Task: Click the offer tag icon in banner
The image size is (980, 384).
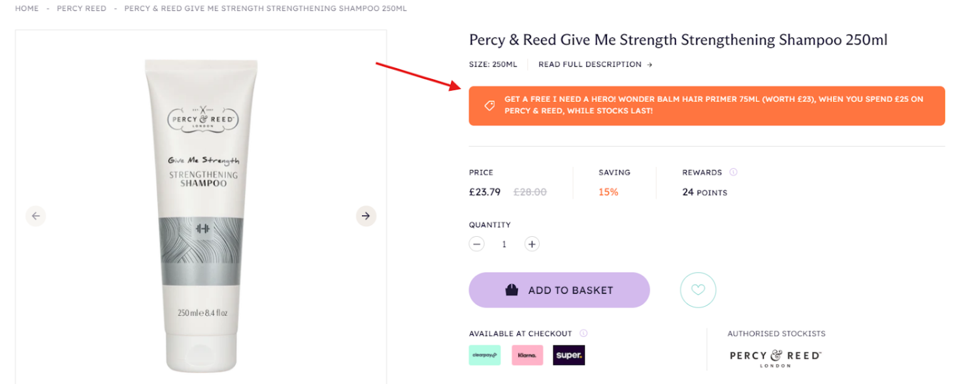Action: [x=489, y=105]
